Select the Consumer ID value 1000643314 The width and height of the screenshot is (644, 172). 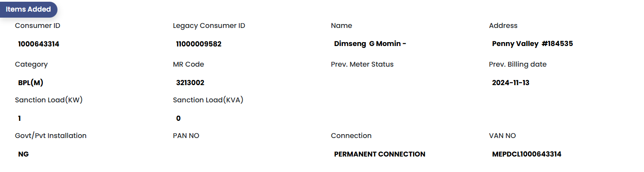tap(39, 44)
